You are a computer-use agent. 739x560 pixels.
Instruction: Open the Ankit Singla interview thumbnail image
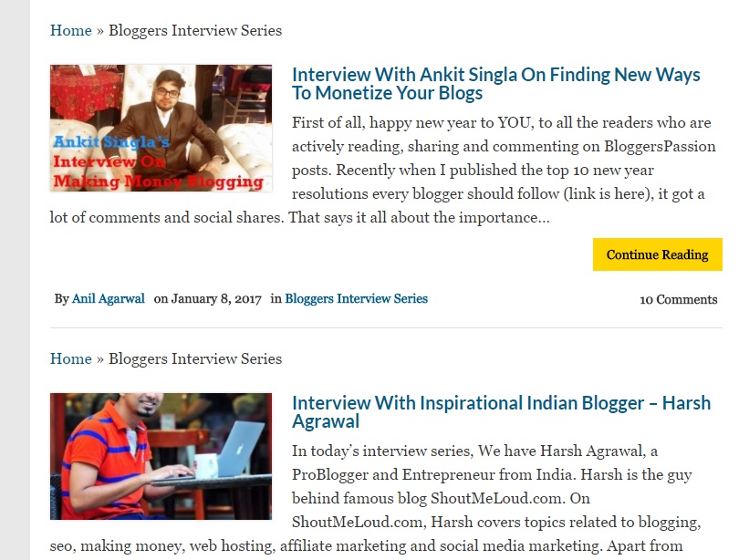(161, 128)
